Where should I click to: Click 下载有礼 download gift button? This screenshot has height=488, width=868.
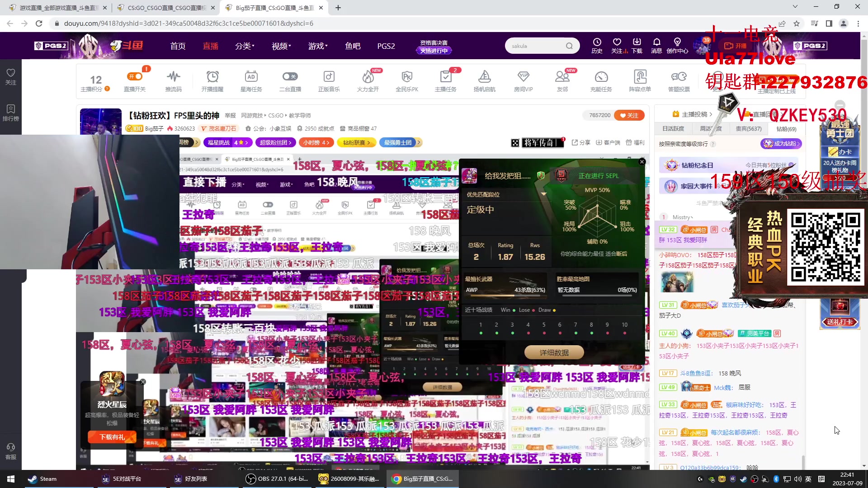pyautogui.click(x=112, y=437)
